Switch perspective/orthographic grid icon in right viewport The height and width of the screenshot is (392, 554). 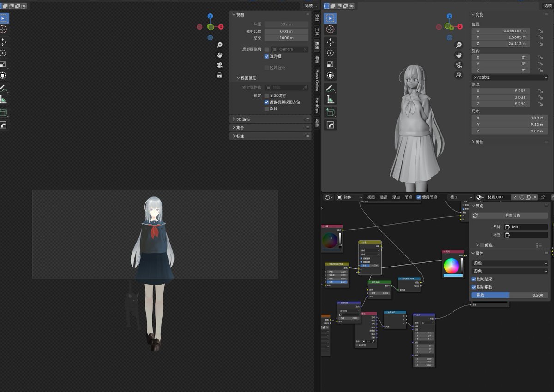click(x=459, y=75)
